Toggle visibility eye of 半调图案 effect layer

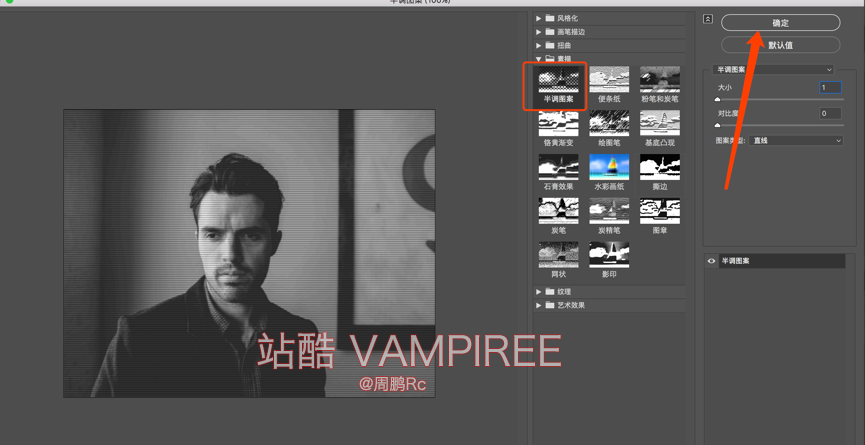[x=711, y=261]
